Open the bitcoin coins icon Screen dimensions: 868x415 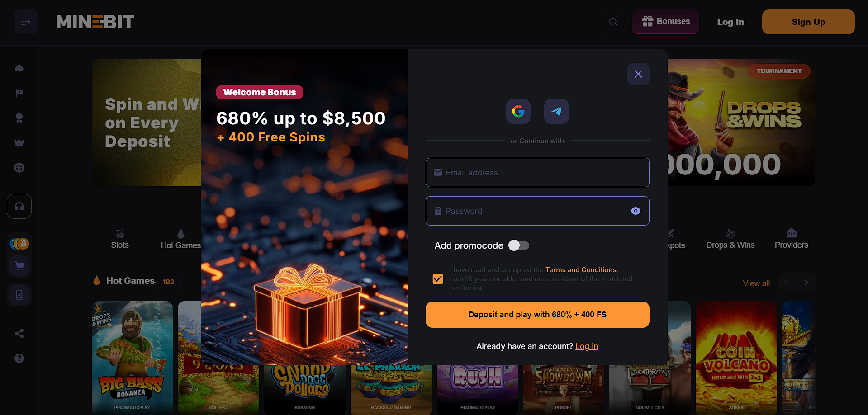19,244
